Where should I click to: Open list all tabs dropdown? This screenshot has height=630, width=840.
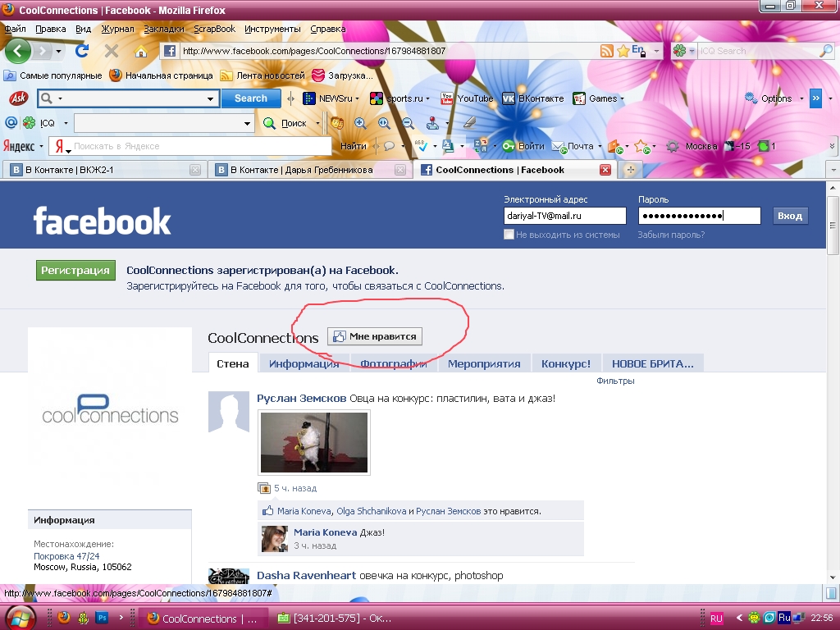coord(833,171)
